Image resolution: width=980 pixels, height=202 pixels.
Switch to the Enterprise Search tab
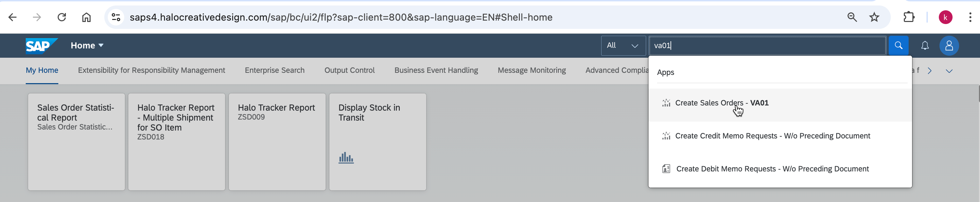point(274,70)
